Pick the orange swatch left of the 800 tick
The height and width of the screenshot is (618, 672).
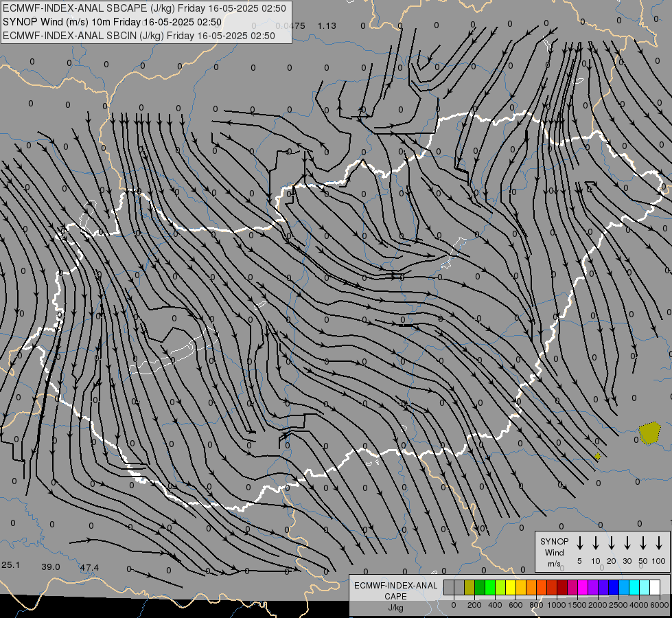pos(531,587)
